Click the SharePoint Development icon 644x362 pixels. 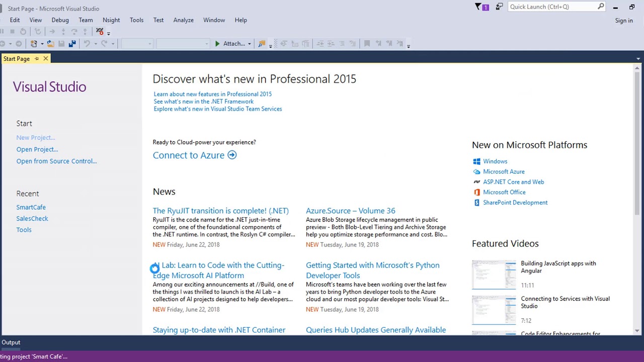[476, 203]
